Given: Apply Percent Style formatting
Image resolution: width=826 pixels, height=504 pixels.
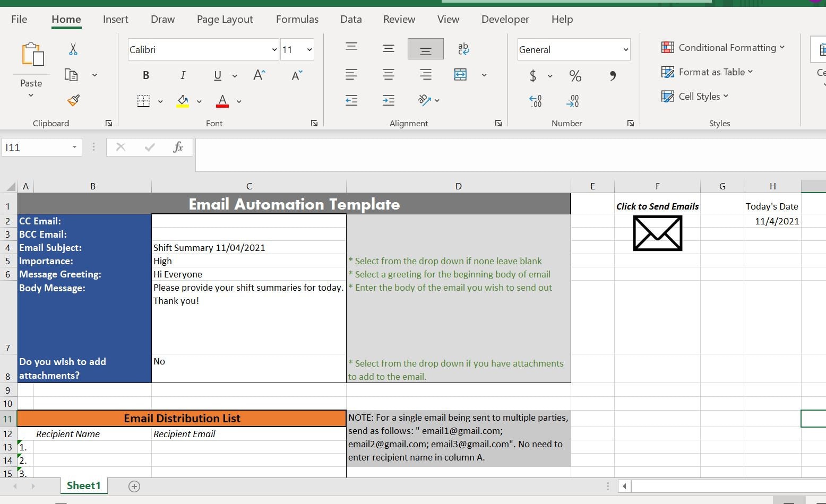Looking at the screenshot, I should tap(575, 76).
